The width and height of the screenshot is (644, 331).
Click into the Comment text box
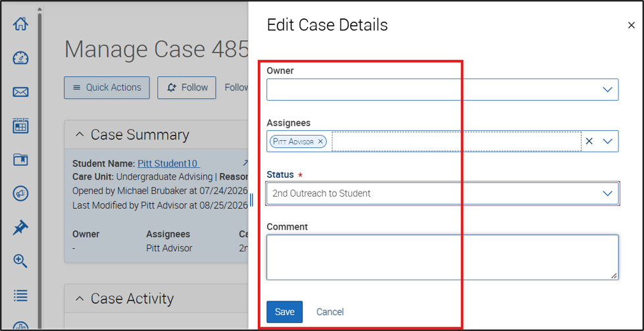442,257
